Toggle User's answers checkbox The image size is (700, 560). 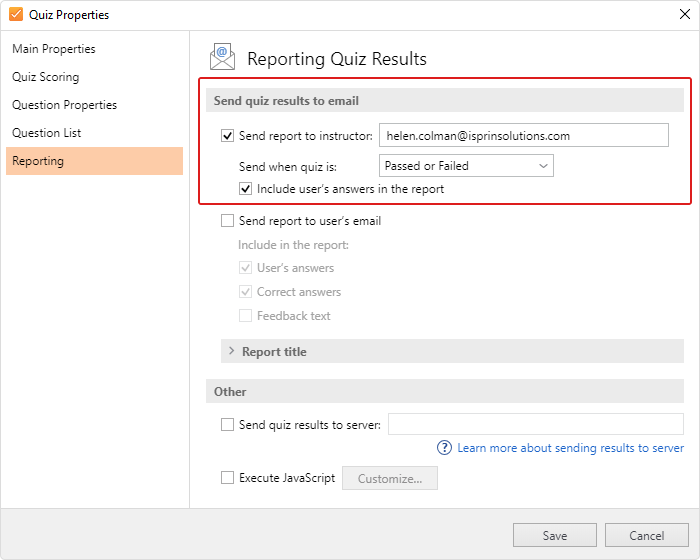(x=246, y=268)
